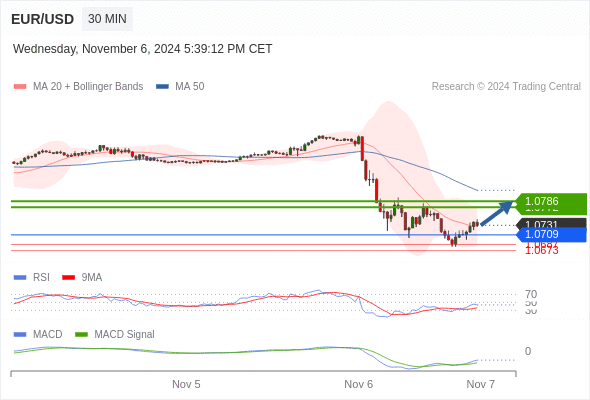Click the Research © 2024 Trading Central credit
The width and height of the screenshot is (590, 400).
pos(506,87)
